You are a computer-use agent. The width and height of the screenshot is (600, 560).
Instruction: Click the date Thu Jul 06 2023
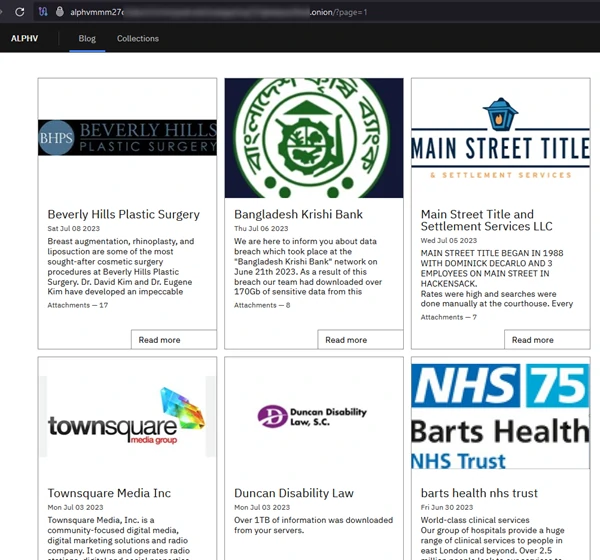pyautogui.click(x=261, y=229)
